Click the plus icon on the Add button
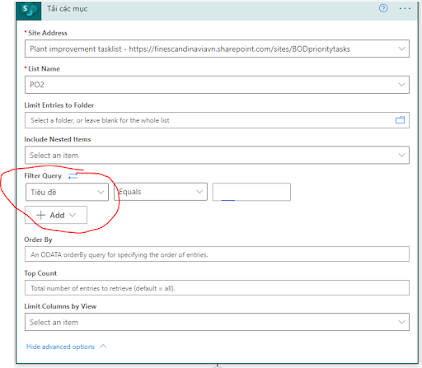 pyautogui.click(x=41, y=215)
